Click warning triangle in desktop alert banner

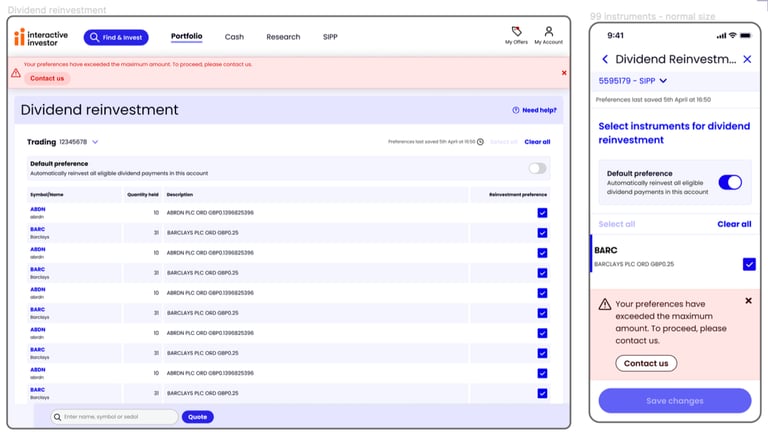16,73
